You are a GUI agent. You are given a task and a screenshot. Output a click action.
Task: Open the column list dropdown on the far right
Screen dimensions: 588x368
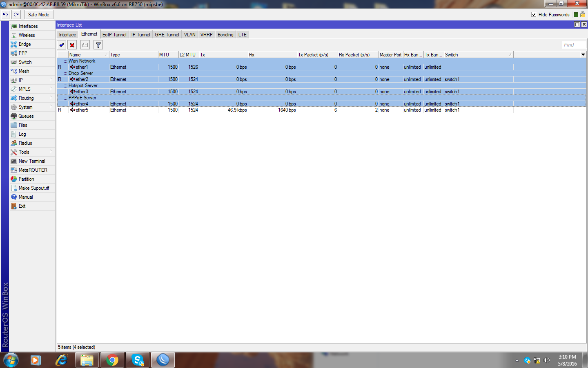[584, 54]
